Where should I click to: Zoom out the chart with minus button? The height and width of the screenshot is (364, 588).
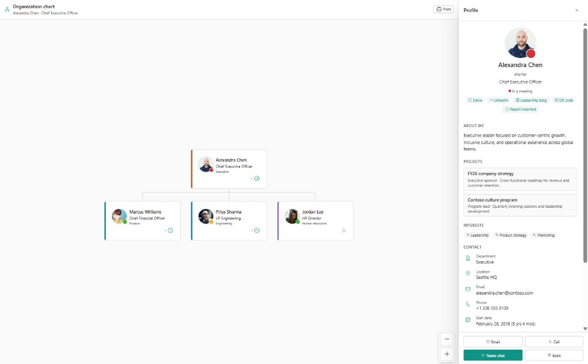(447, 339)
